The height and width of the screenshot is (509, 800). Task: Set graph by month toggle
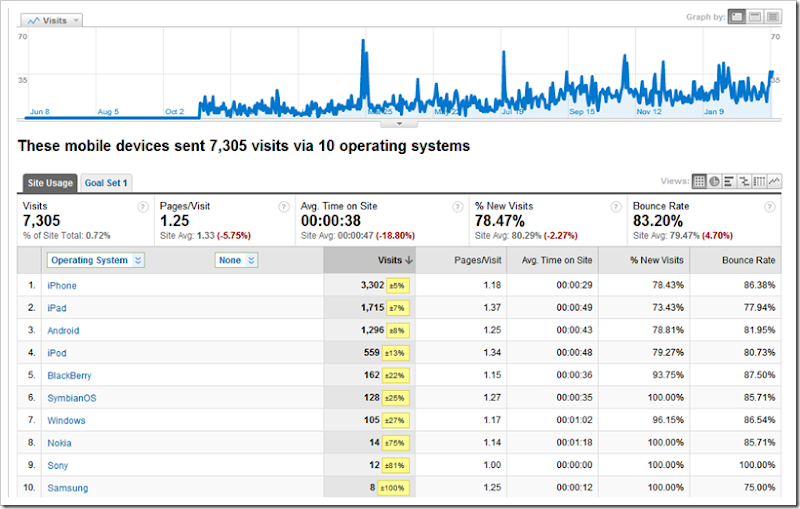tap(772, 17)
